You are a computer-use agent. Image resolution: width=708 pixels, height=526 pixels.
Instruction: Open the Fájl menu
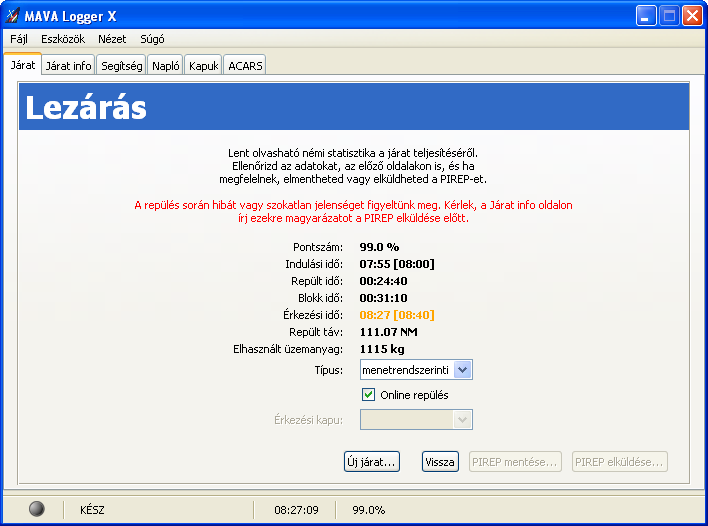click(19, 39)
